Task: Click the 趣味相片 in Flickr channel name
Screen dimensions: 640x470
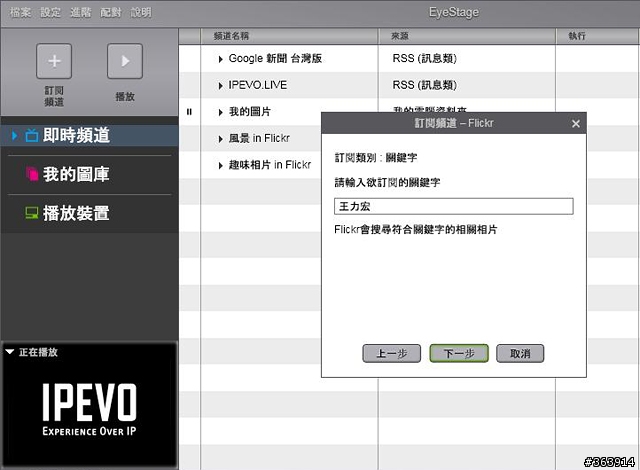Action: click(270, 165)
